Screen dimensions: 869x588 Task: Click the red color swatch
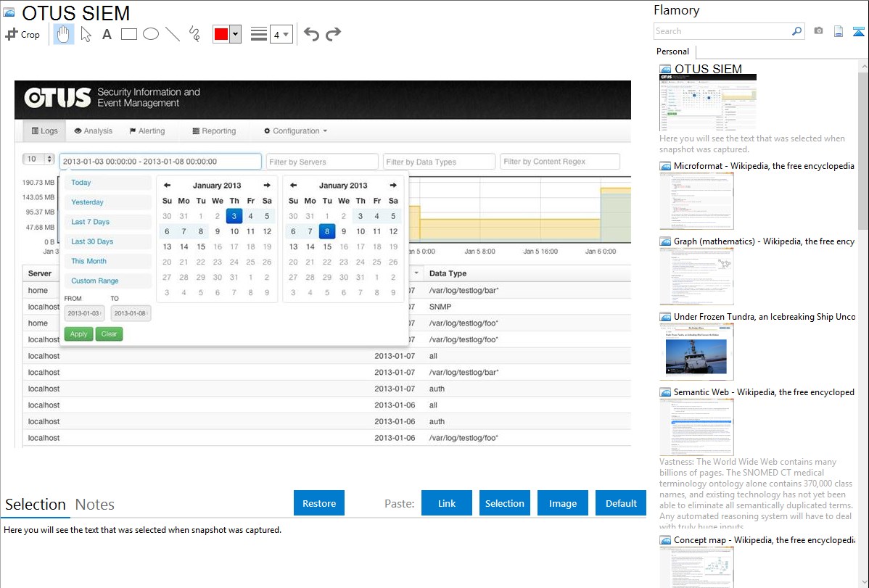(x=221, y=34)
